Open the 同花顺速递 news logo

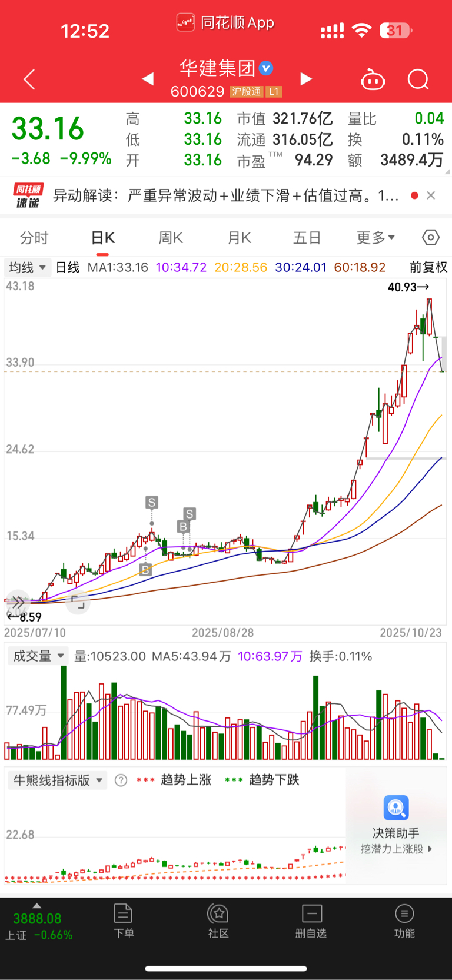[x=28, y=195]
